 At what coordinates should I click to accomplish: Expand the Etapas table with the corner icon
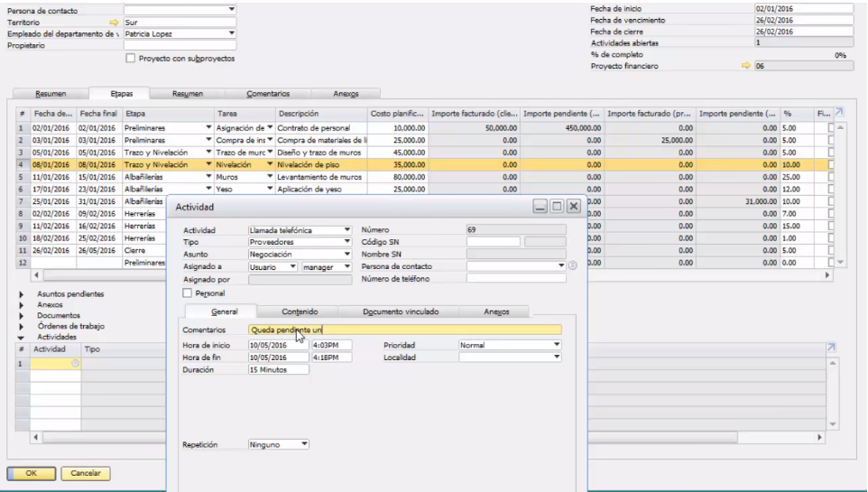tap(840, 112)
